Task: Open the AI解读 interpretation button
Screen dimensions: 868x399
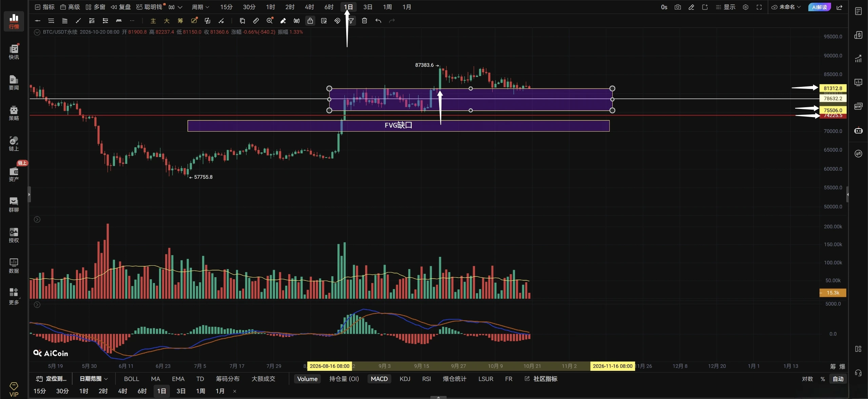Action: point(820,7)
